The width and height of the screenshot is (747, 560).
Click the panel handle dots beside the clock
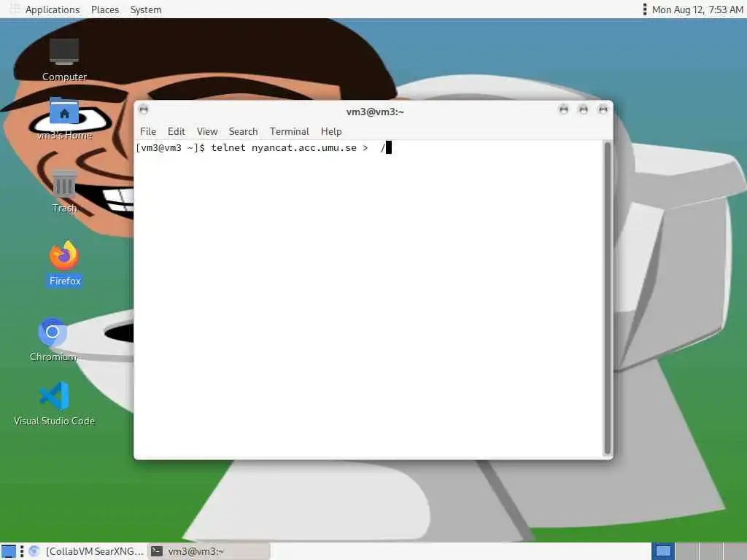[x=645, y=9]
